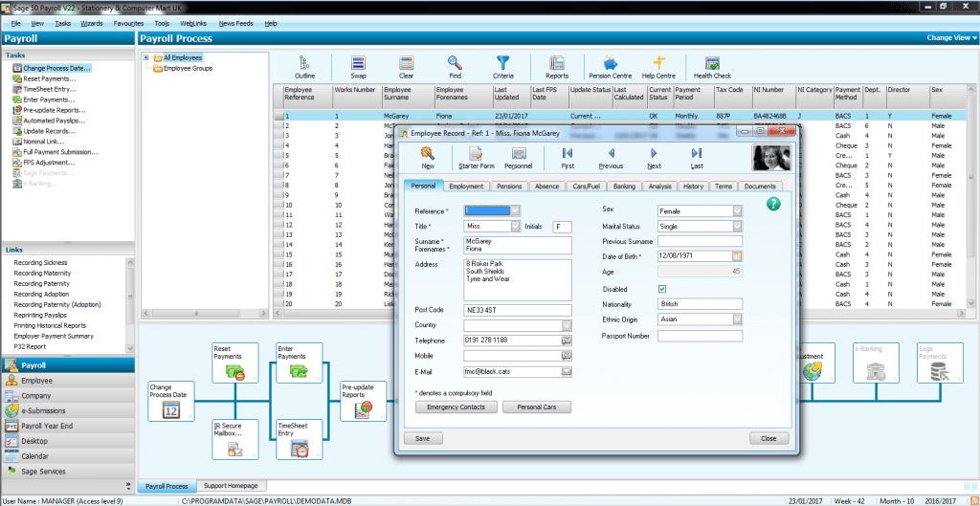Open the Change View dropdown
Viewport: 980px width, 506px height.
952,38
